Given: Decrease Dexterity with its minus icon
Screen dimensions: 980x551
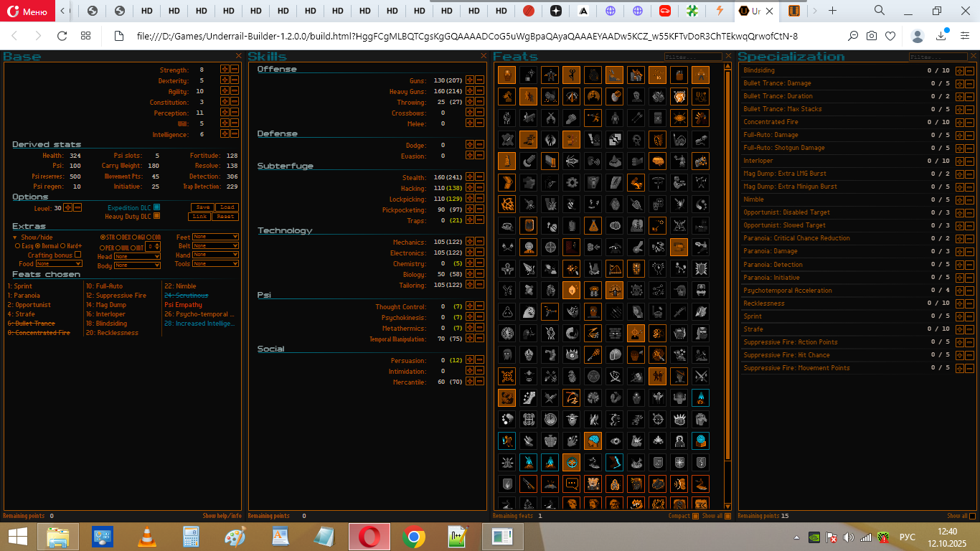Looking at the screenshot, I should pyautogui.click(x=235, y=80).
